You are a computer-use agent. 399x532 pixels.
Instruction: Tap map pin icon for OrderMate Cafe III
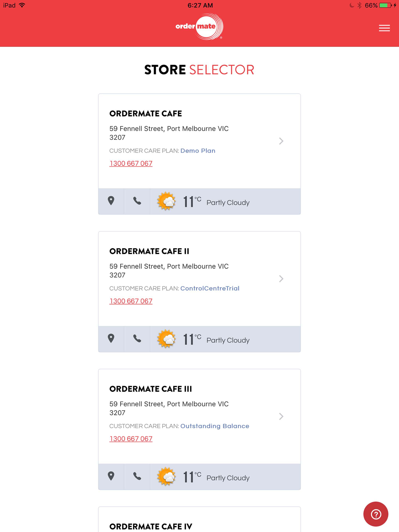tap(111, 476)
